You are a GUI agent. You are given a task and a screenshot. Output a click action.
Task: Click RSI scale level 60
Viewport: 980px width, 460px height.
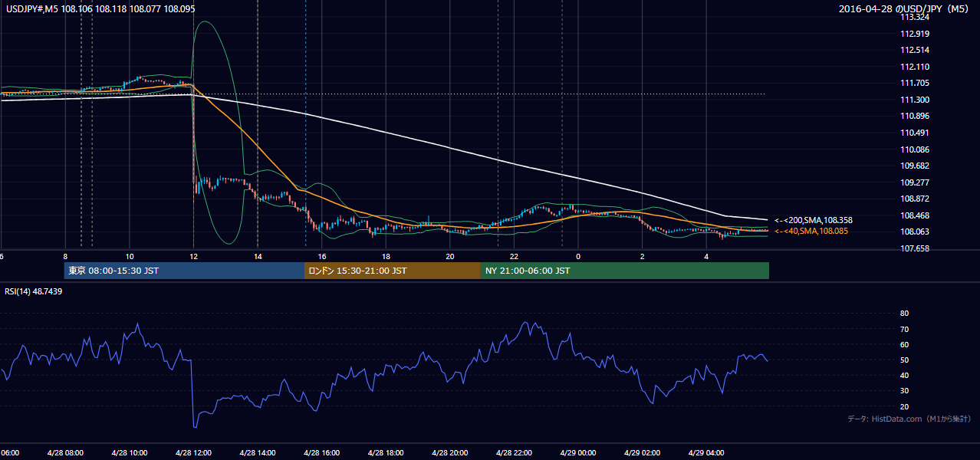coord(905,344)
